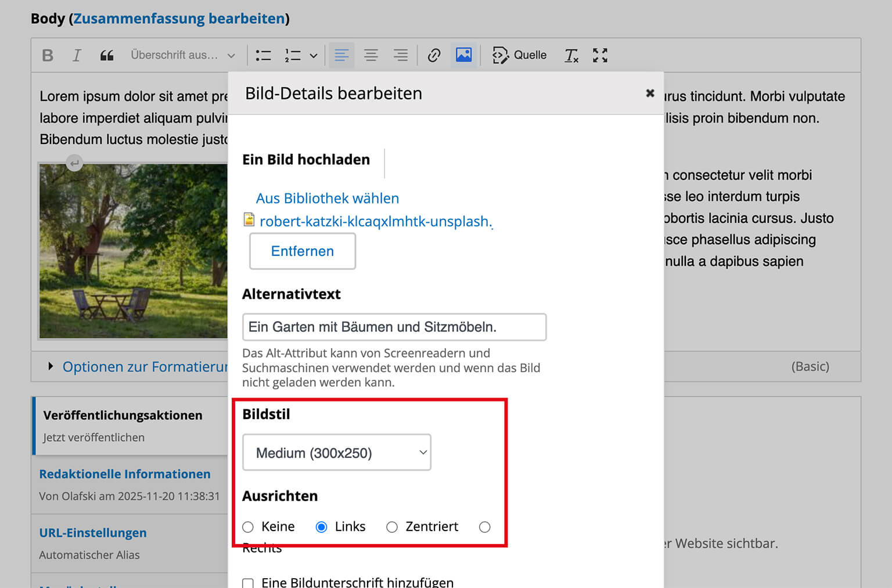The height and width of the screenshot is (588, 892).
Task: Apply italic formatting
Action: click(76, 55)
